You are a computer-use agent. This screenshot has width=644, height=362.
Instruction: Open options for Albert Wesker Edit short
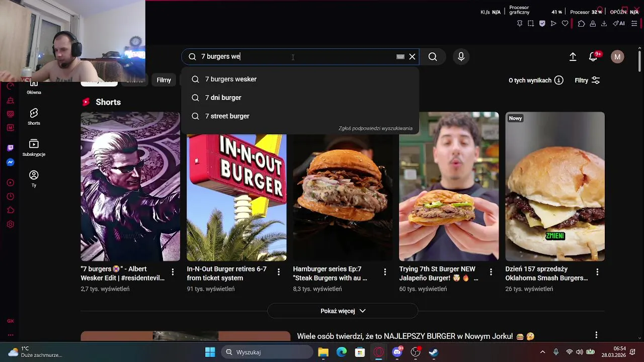pyautogui.click(x=173, y=272)
